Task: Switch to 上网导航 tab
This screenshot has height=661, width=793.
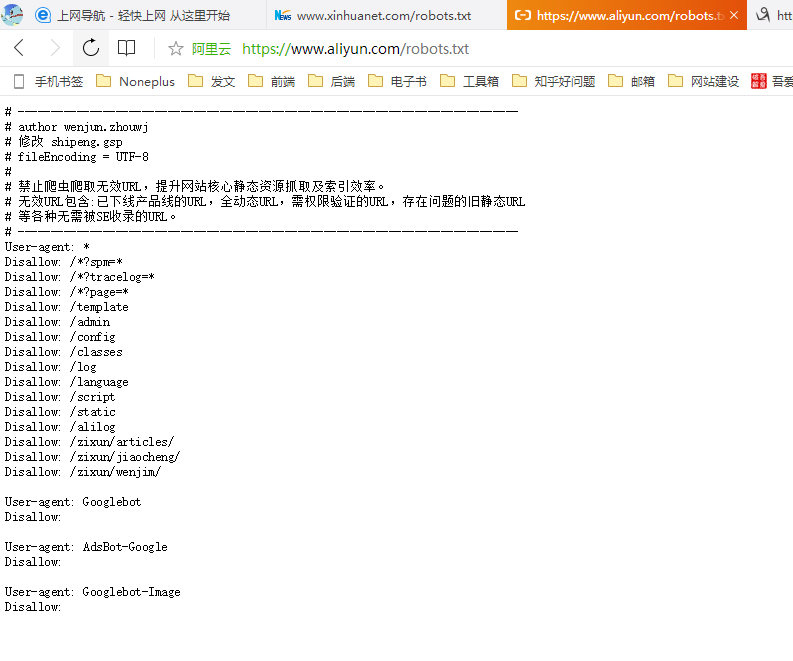Action: [x=133, y=15]
